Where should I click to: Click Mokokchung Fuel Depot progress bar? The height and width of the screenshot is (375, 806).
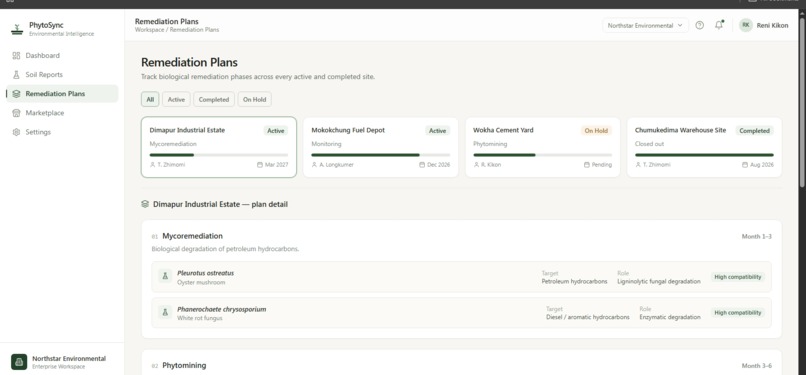pyautogui.click(x=381, y=155)
